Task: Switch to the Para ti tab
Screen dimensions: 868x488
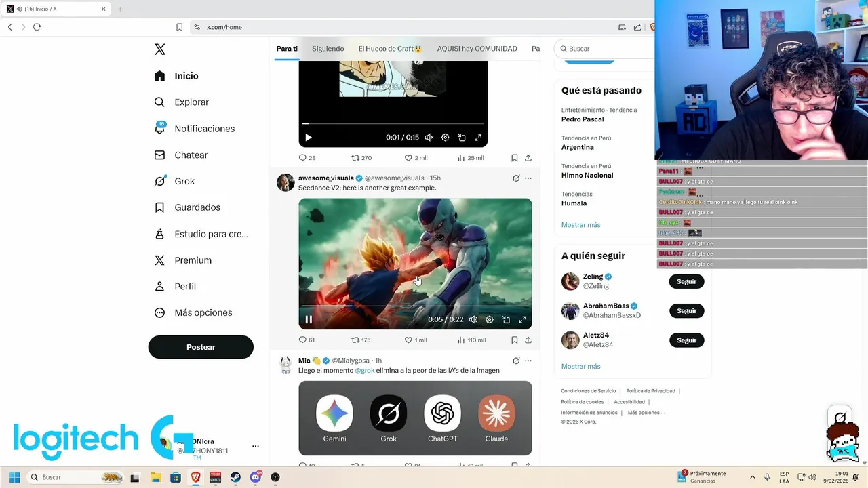Action: (x=287, y=49)
